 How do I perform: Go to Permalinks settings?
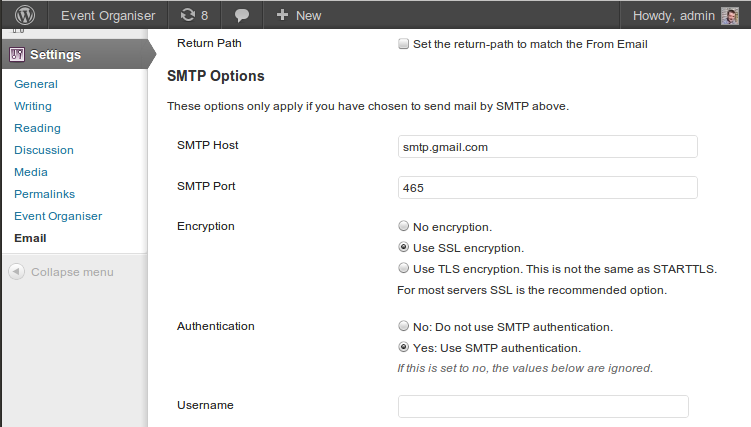(45, 194)
